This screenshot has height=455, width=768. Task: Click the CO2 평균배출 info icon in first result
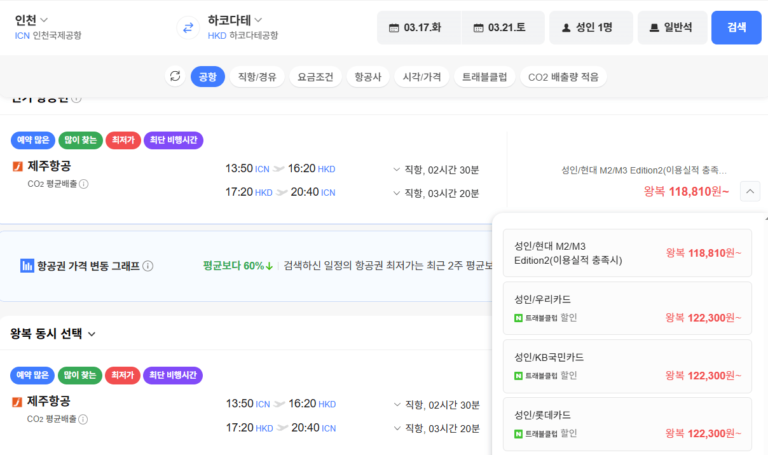tap(84, 184)
